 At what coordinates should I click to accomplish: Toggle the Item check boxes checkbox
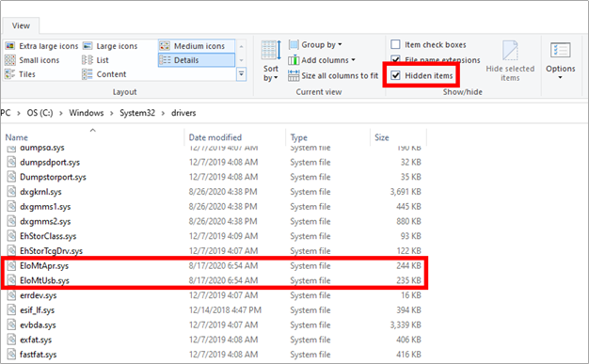coord(395,45)
